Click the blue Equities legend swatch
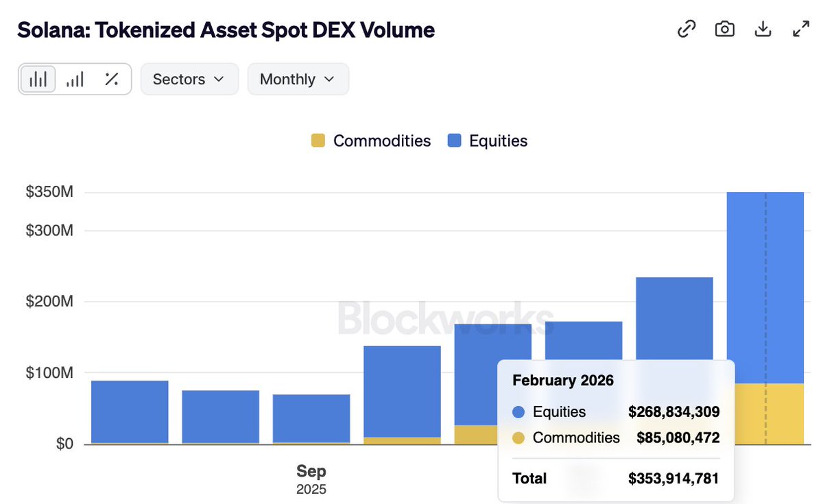Screen dimensions: 823x504 click(454, 141)
